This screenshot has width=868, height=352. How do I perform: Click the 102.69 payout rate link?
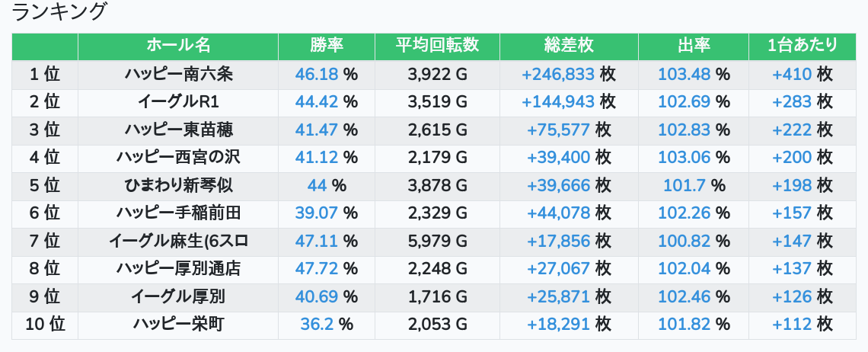684,102
